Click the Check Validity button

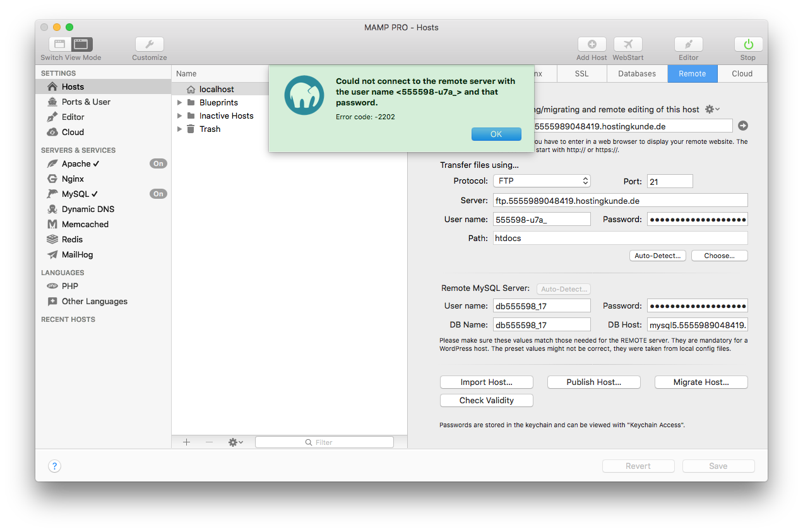(486, 400)
